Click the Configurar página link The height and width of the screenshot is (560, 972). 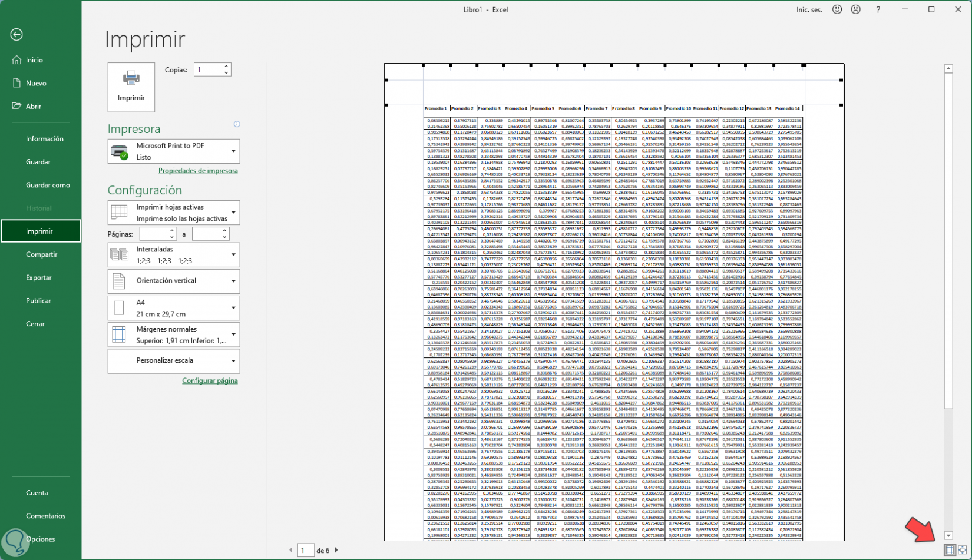tap(210, 381)
